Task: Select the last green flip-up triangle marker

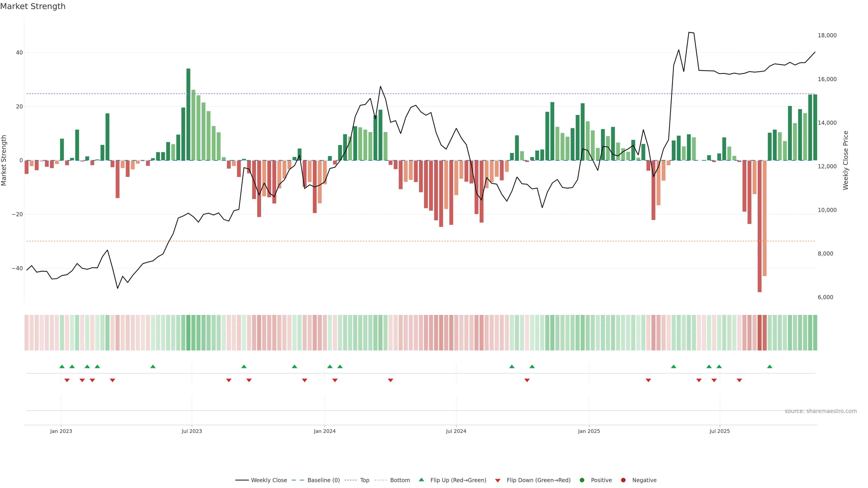Action: point(770,366)
